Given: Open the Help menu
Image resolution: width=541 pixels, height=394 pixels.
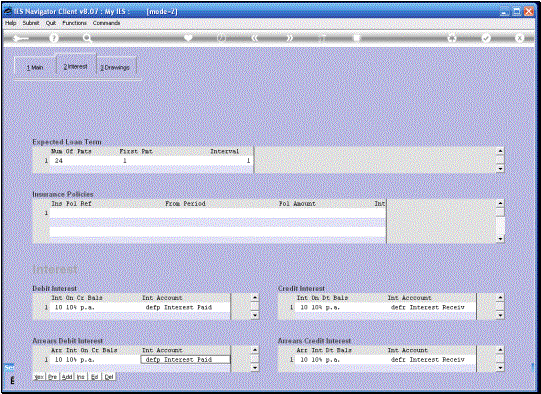Looking at the screenshot, I should tap(10, 23).
